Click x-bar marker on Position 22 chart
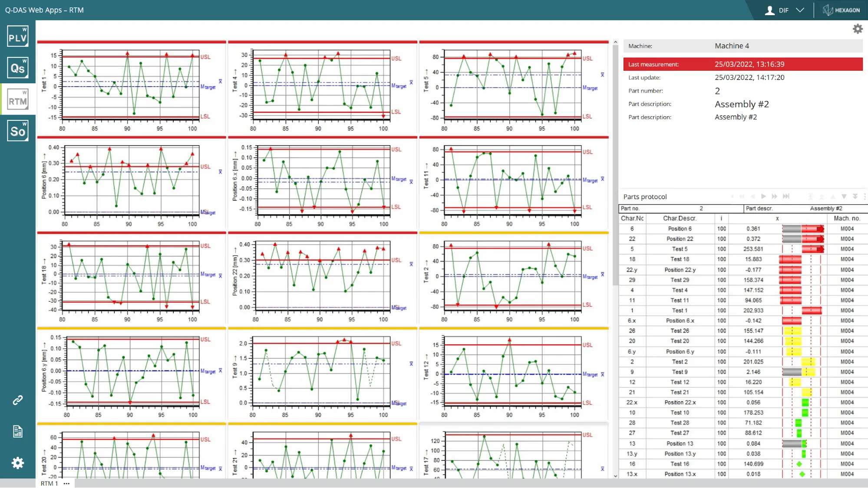Image resolution: width=868 pixels, height=488 pixels. click(411, 264)
